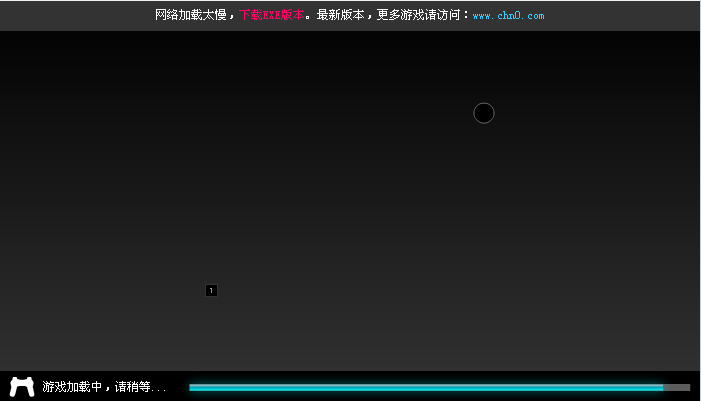
Task: Click the gamepad controller icon
Action: [22, 387]
